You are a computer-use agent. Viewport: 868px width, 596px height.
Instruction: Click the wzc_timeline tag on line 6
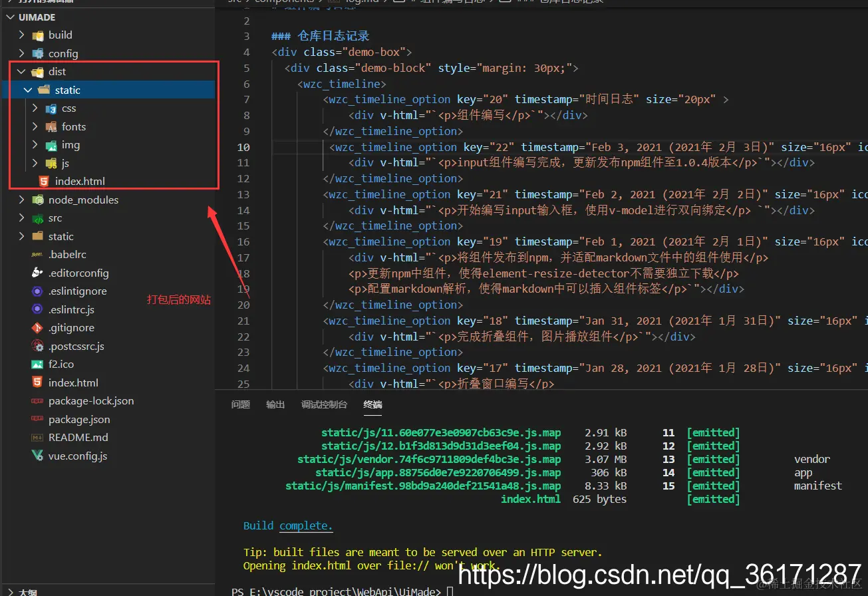point(342,84)
